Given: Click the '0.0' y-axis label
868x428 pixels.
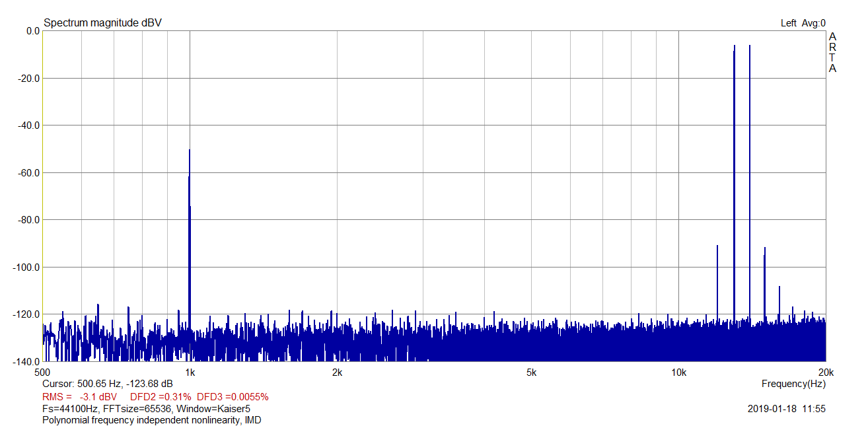Looking at the screenshot, I should coord(32,31).
